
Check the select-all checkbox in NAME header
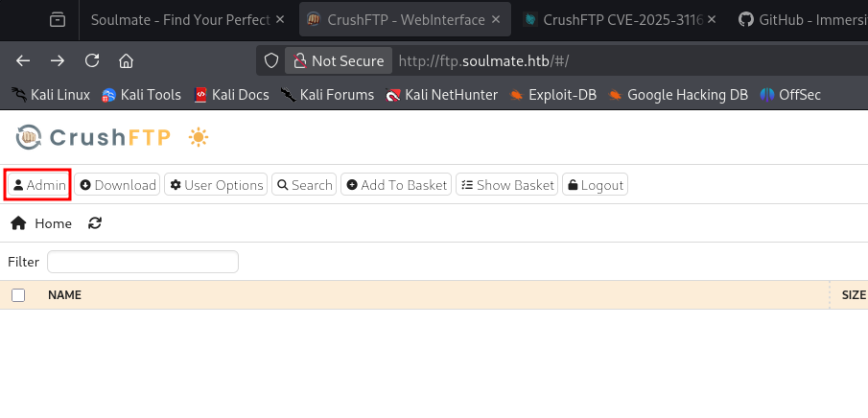tap(18, 295)
